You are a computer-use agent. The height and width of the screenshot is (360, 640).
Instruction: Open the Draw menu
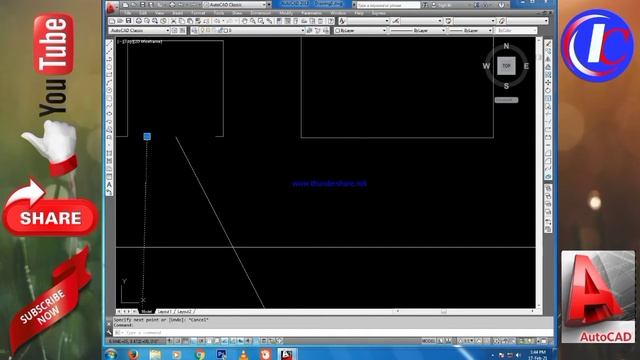pyautogui.click(x=237, y=13)
